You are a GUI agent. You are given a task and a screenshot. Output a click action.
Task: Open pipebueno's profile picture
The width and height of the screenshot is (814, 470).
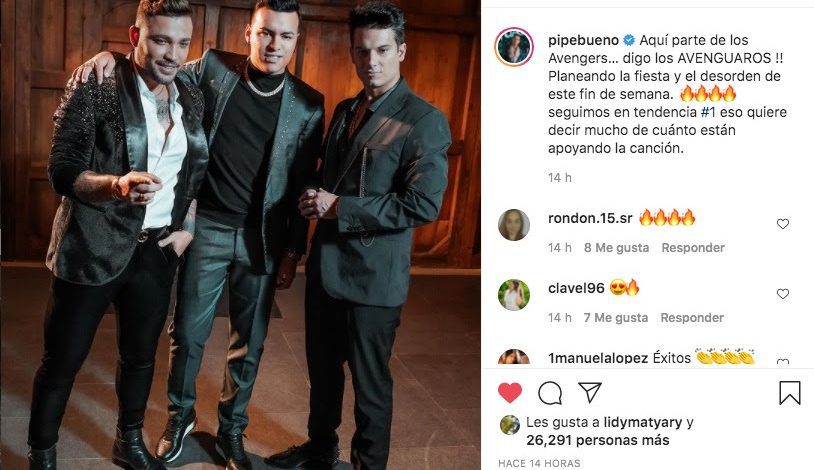pyautogui.click(x=514, y=47)
